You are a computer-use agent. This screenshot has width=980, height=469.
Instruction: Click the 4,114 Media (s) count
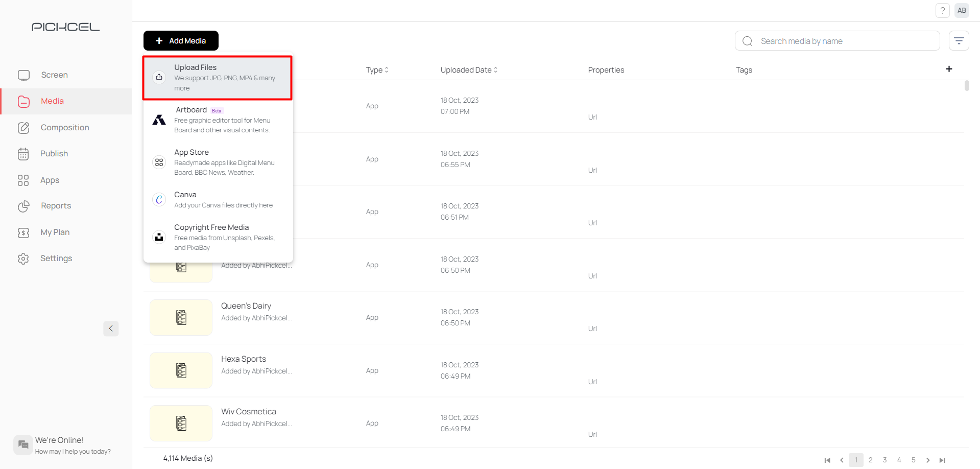pos(188,458)
